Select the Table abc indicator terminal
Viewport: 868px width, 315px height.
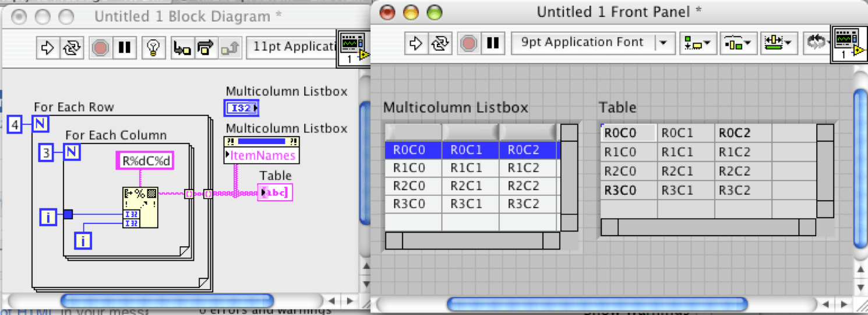click(x=275, y=192)
